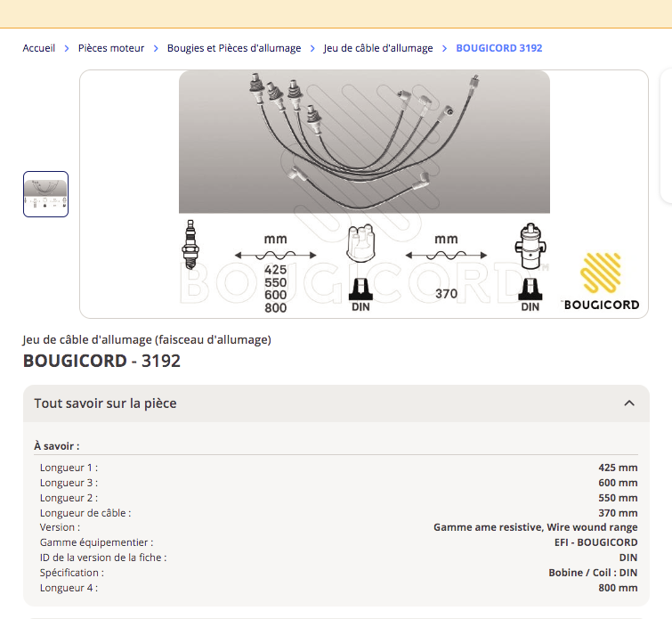This screenshot has width=672, height=619.
Task: Select the ID de la version label
Action: click(x=103, y=558)
